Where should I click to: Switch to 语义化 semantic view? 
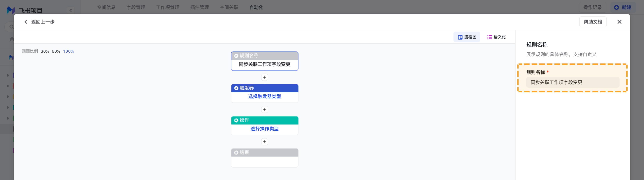point(496,37)
